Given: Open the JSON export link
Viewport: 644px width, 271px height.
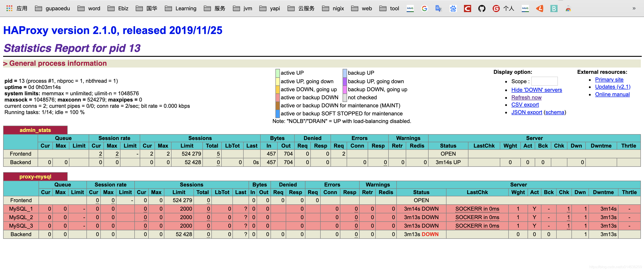Looking at the screenshot, I should (526, 112).
